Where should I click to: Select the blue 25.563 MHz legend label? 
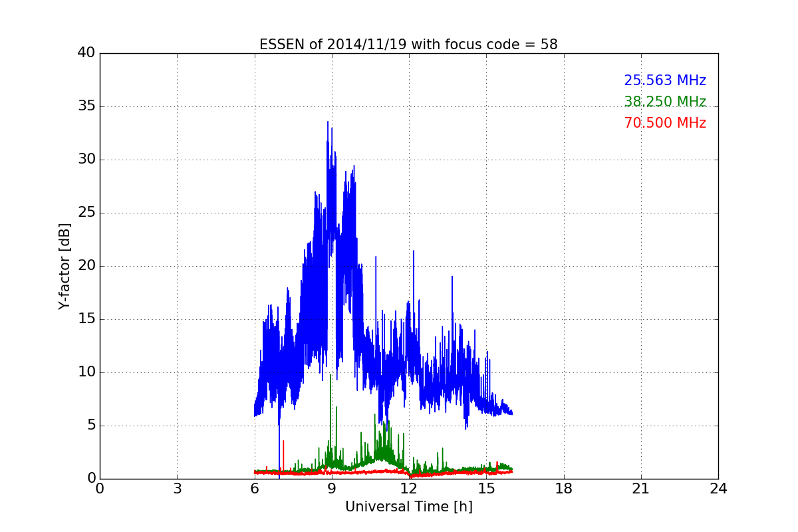coord(665,80)
